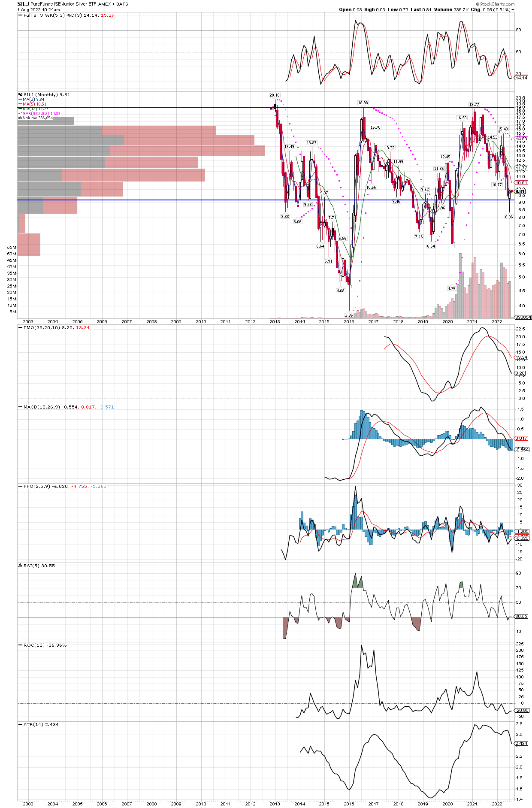Click the Last 9.81 quote value
Viewport: 532px width, 808px height.
(421, 9)
